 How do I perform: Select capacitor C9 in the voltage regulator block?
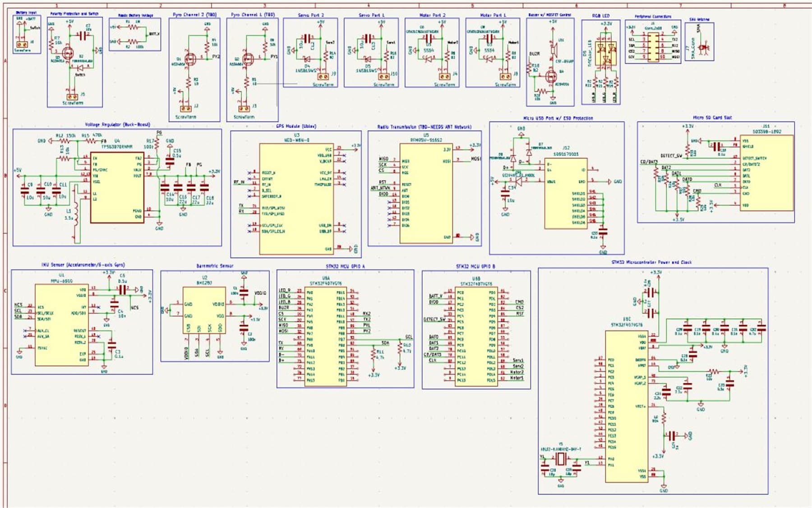[25, 191]
